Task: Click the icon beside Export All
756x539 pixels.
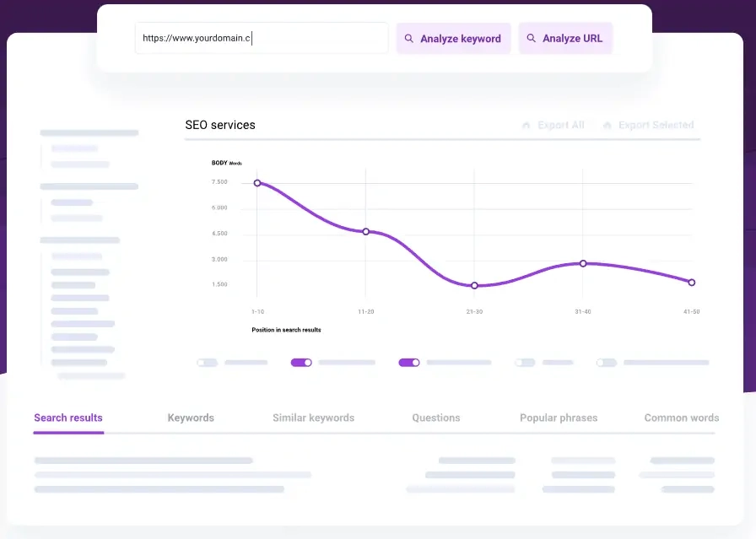Action: 526,126
